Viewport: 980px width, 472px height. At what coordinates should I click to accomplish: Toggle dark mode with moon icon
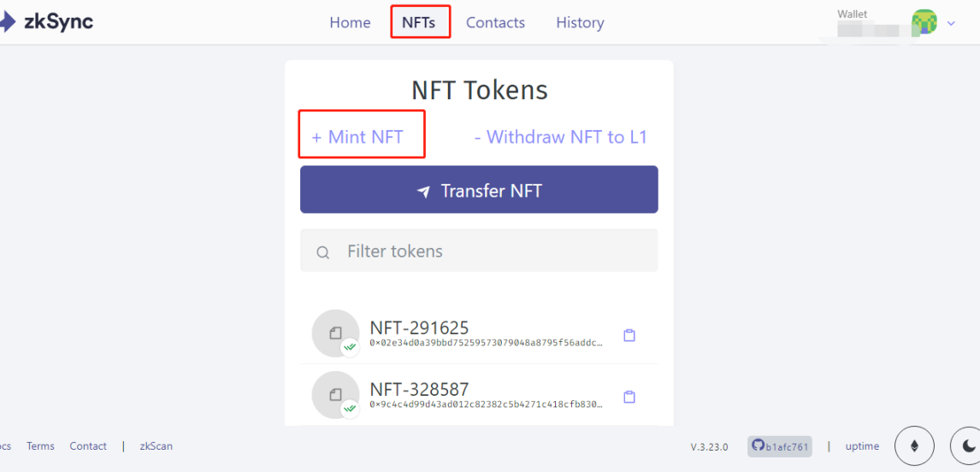coord(968,445)
